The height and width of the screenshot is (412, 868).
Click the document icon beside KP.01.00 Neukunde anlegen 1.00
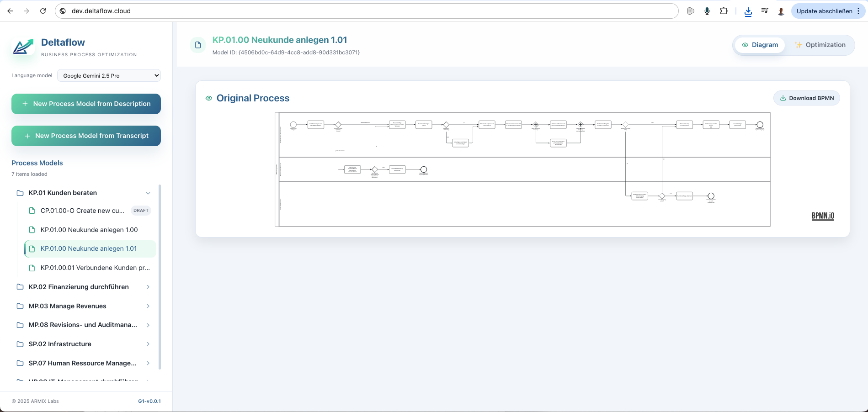[32, 230]
